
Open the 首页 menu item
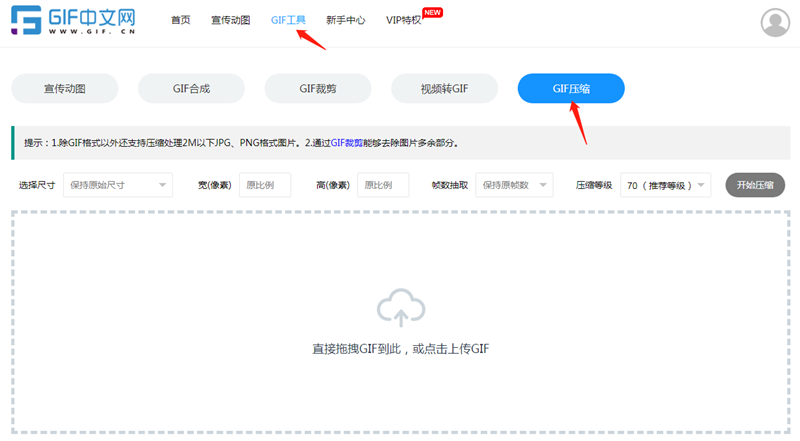click(x=180, y=21)
